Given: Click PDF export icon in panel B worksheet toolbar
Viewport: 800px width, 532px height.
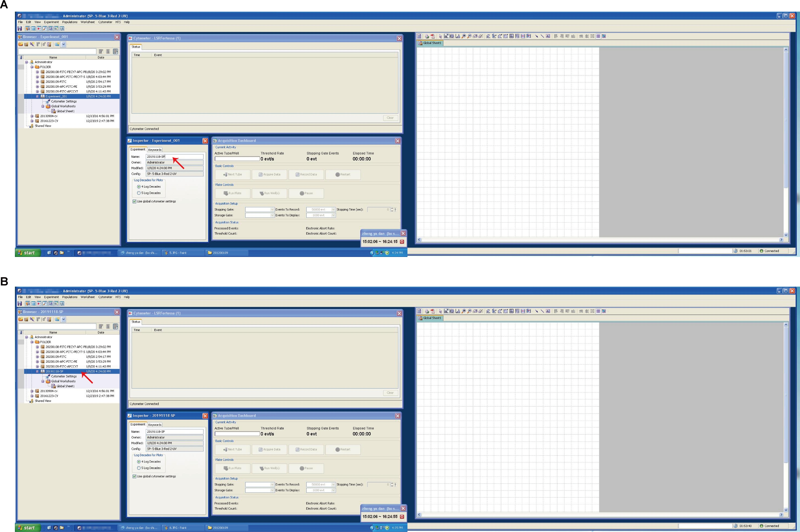Looking at the screenshot, I should tap(433, 311).
